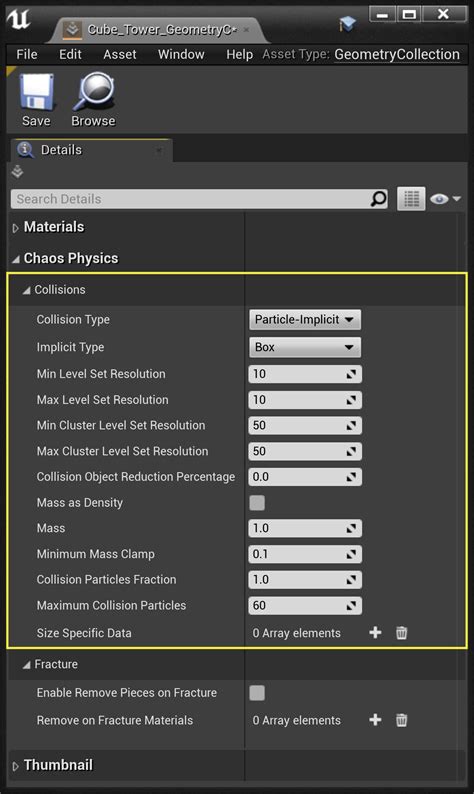Viewport: 474px width, 794px height.
Task: Click the search magnifier in Search Details
Action: pyautogui.click(x=378, y=198)
